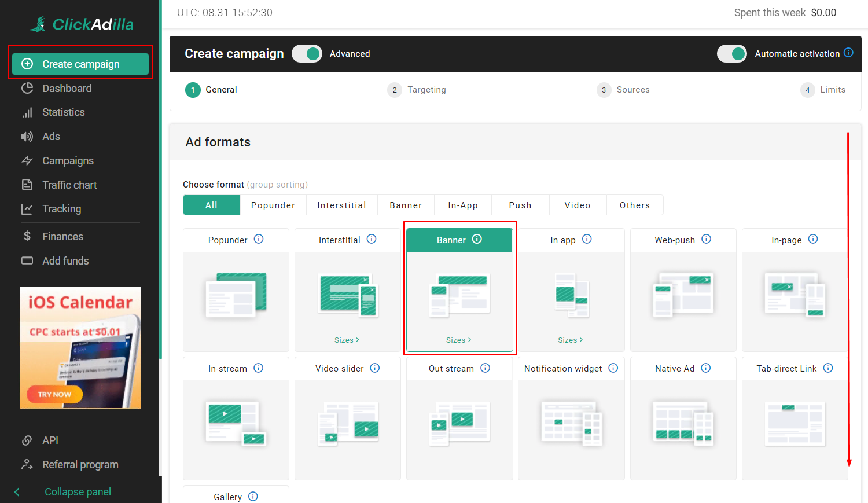Click info icon next to Popunder format
Viewport: 868px width, 503px height.
(x=259, y=239)
